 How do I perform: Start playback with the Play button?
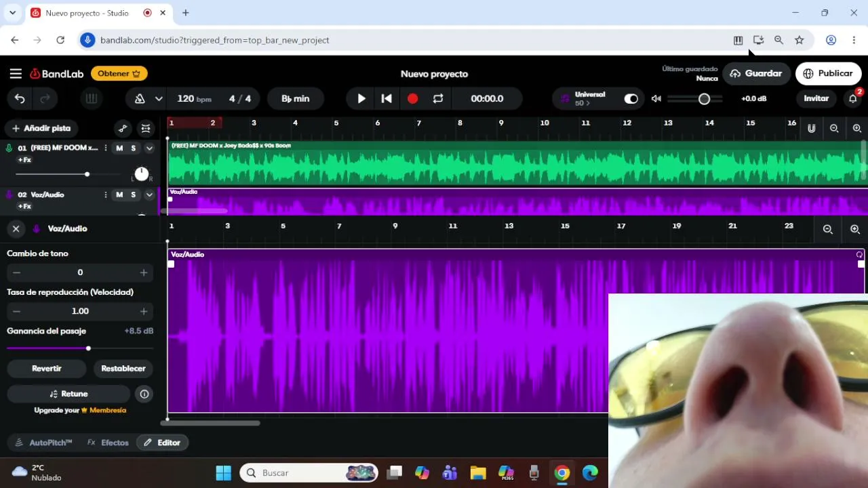(361, 99)
